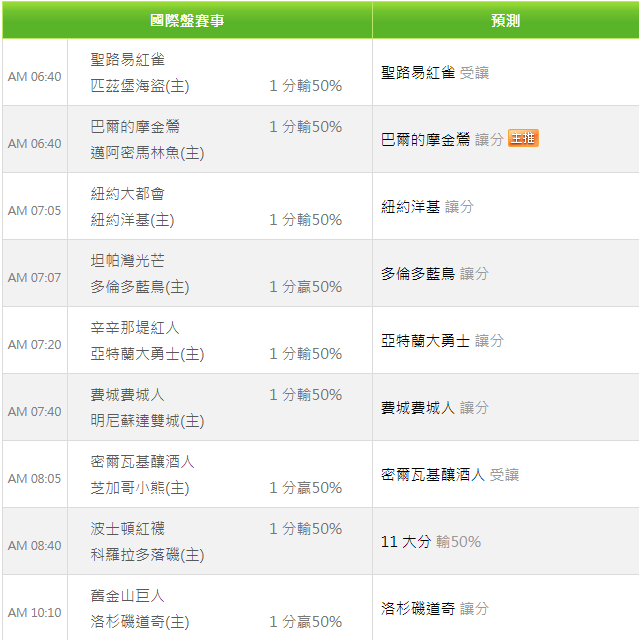The image size is (639, 640).
Task: Click the AM 07:05 game time
Action: tap(35, 210)
